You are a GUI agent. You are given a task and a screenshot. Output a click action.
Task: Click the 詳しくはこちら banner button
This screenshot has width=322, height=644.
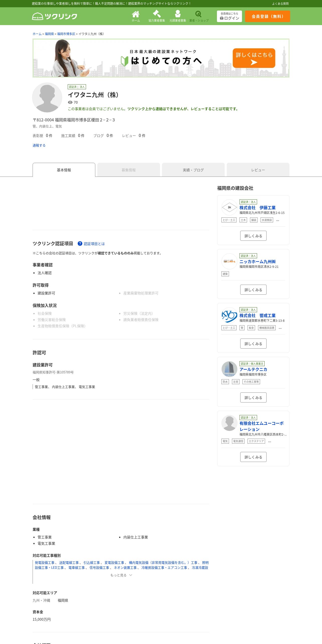[254, 58]
